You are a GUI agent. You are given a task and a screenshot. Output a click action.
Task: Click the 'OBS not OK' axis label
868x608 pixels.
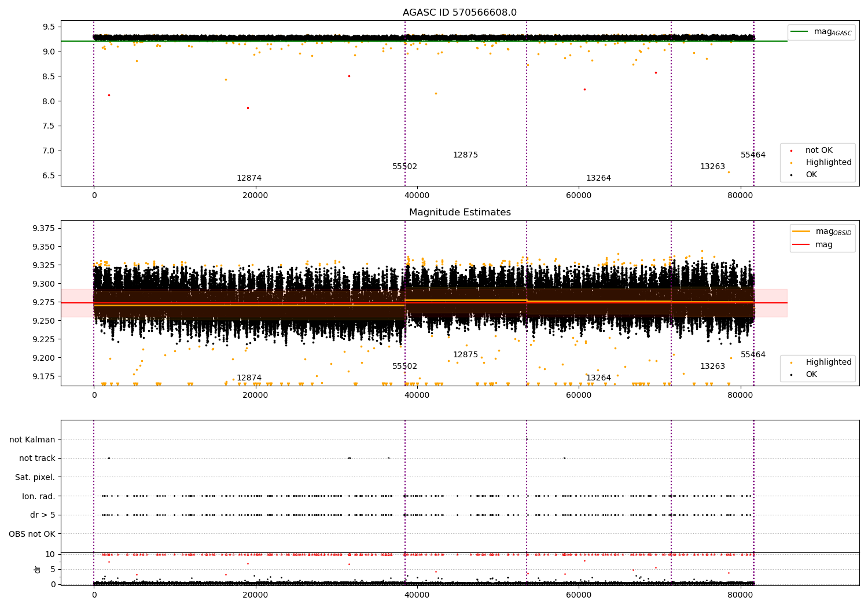pyautogui.click(x=32, y=534)
